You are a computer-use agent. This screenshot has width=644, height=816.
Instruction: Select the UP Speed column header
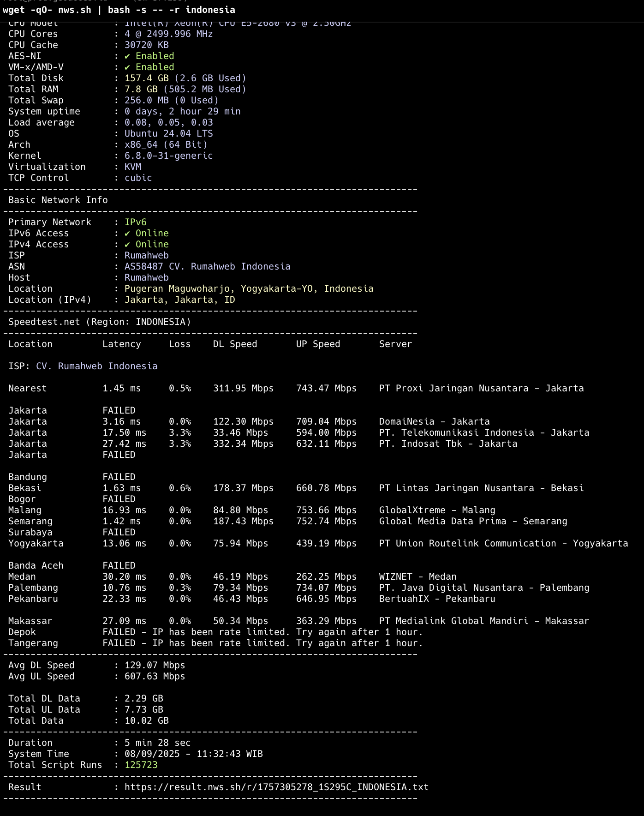[318, 344]
